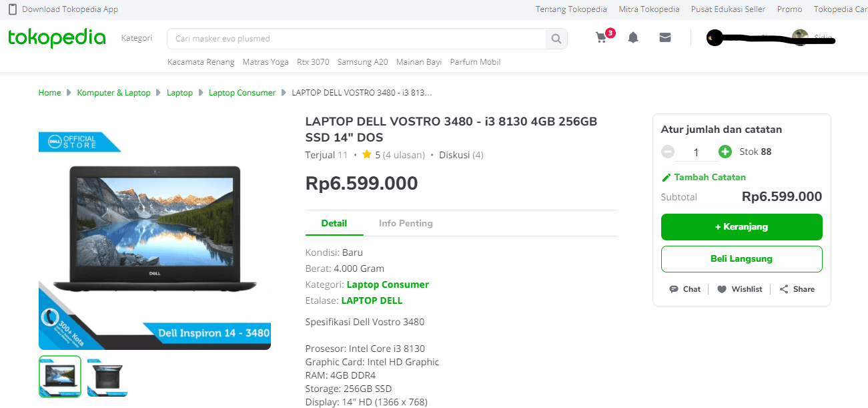The height and width of the screenshot is (408, 868).
Task: Open Chat with the seller
Action: (x=685, y=289)
